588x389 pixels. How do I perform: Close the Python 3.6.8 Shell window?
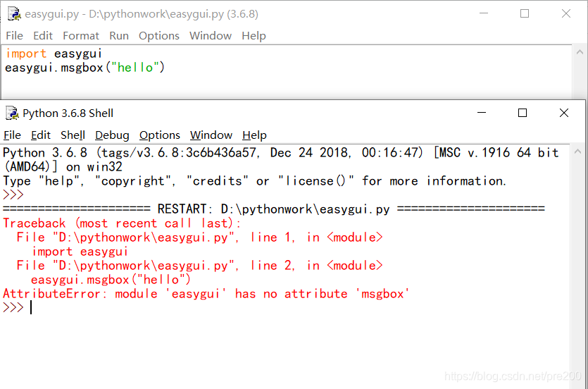[564, 113]
